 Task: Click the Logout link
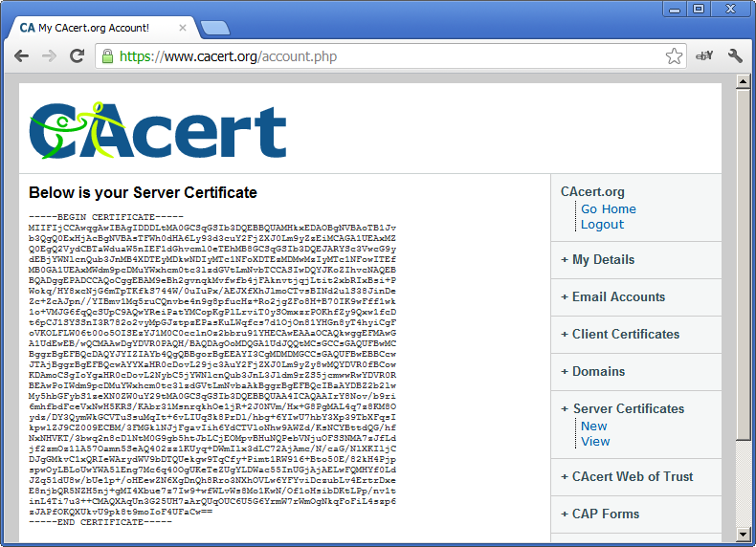pos(602,225)
